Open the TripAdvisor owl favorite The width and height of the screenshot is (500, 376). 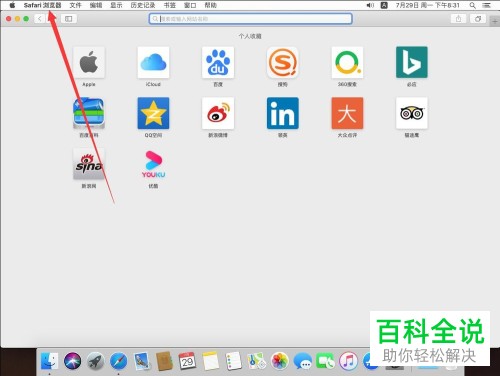click(x=412, y=113)
